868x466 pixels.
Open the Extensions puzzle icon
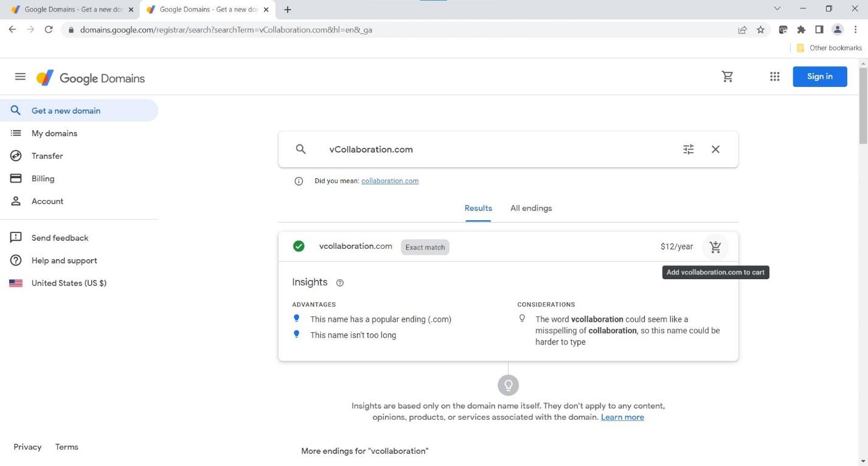coord(801,29)
